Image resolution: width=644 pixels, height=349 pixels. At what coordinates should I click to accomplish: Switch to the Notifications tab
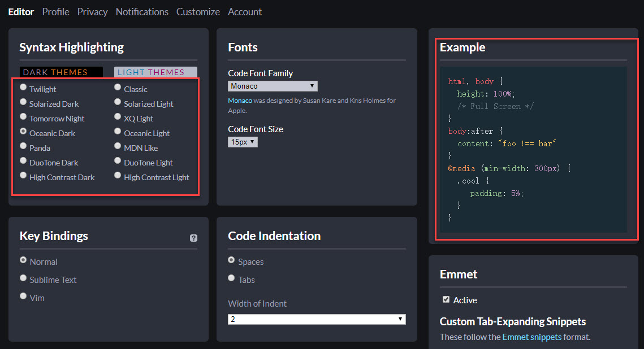pos(142,12)
